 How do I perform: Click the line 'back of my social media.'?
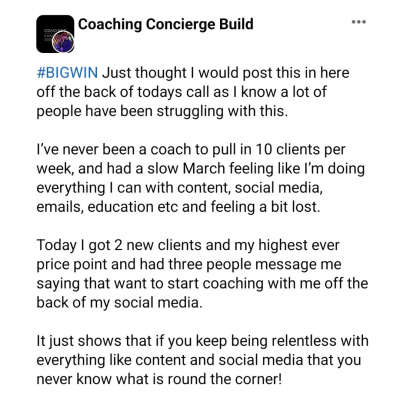point(119,303)
